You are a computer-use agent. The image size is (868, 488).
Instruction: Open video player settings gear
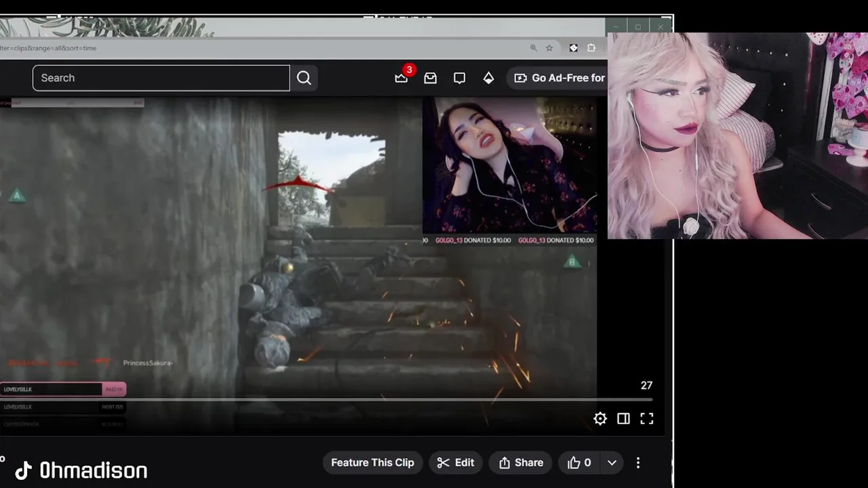click(600, 419)
